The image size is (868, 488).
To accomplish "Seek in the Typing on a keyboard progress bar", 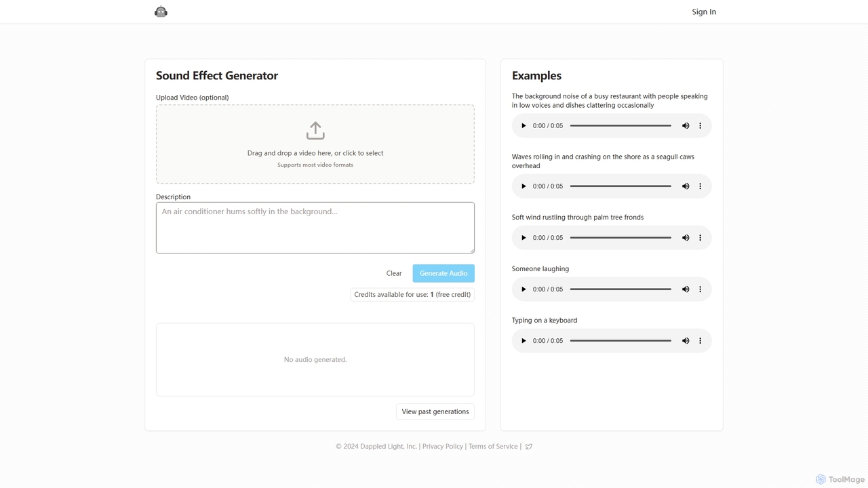I will (620, 341).
